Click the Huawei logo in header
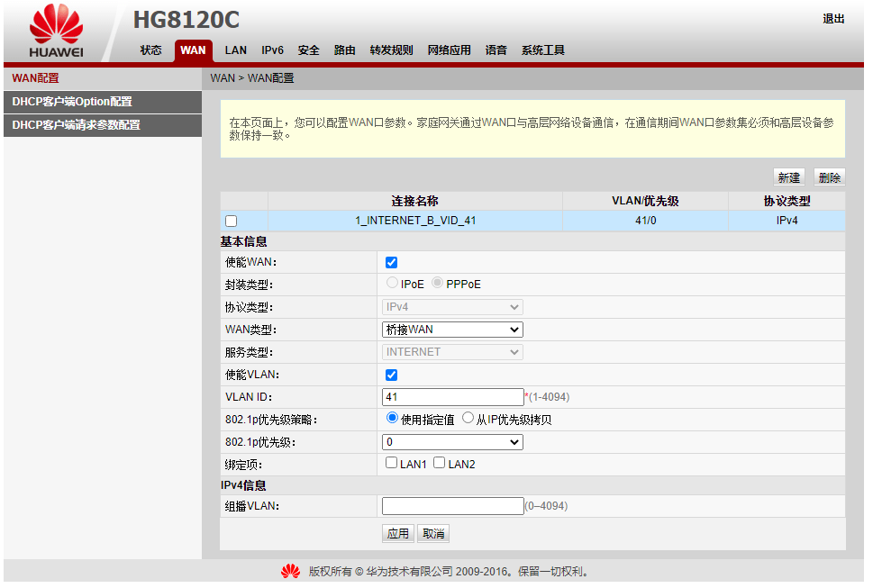The image size is (873, 588). pos(56,32)
